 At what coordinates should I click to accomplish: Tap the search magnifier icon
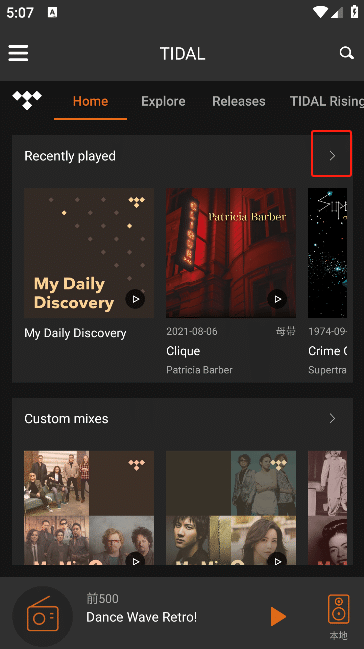[346, 53]
